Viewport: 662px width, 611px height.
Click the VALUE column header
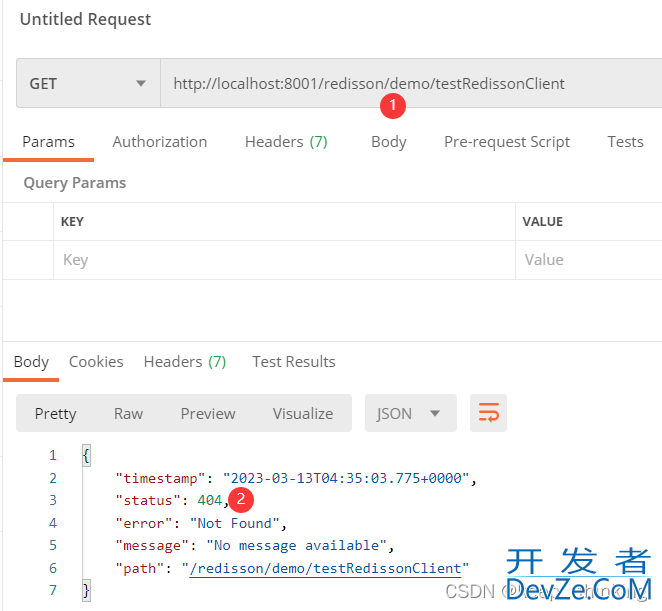pos(543,222)
